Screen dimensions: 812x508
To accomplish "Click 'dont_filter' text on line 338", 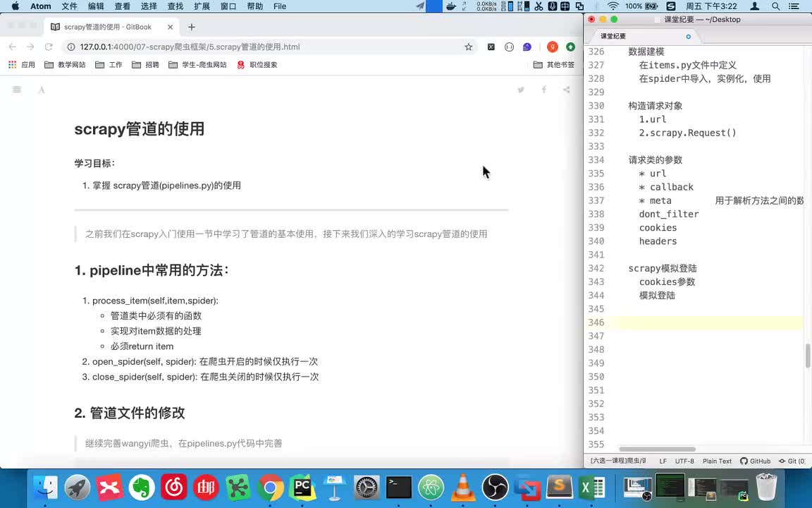I will coord(668,214).
